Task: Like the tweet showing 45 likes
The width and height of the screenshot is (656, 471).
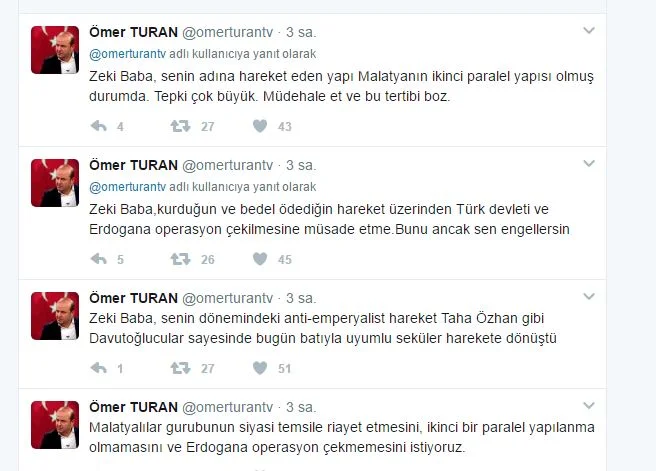Action: point(260,259)
